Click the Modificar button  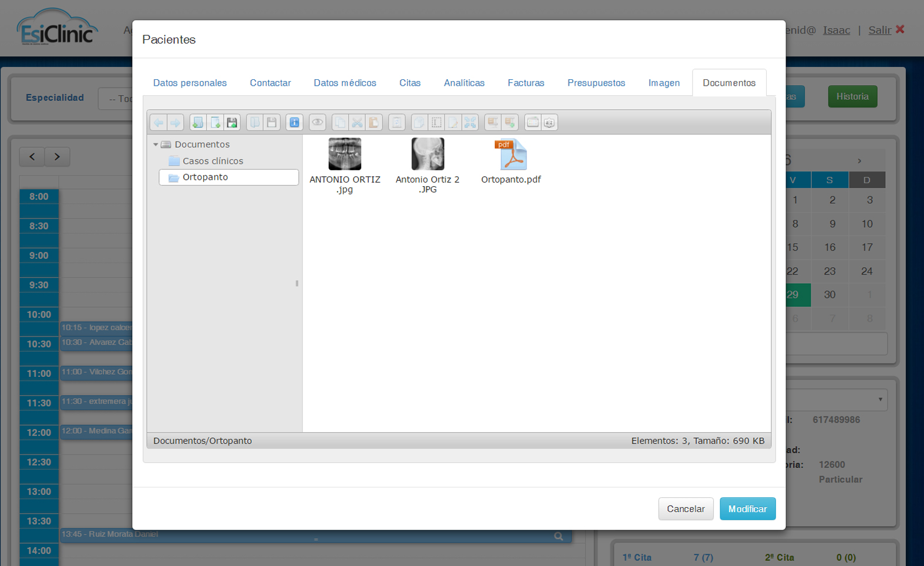click(x=747, y=508)
